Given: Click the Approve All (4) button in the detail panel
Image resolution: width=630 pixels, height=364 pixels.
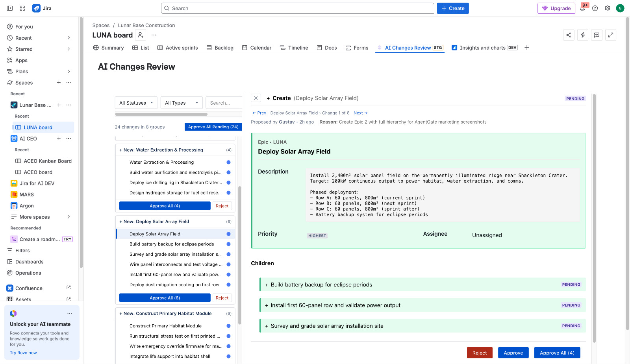Looking at the screenshot, I should [x=557, y=353].
